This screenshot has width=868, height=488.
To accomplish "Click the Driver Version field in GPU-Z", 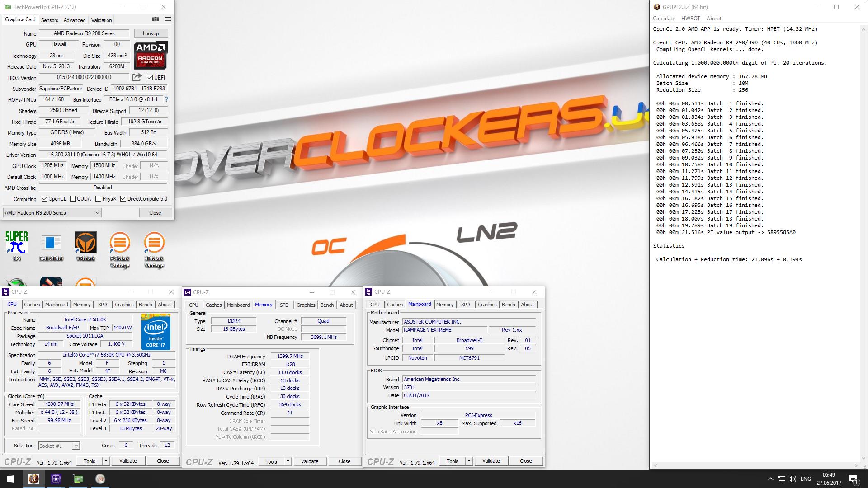I will [x=103, y=155].
